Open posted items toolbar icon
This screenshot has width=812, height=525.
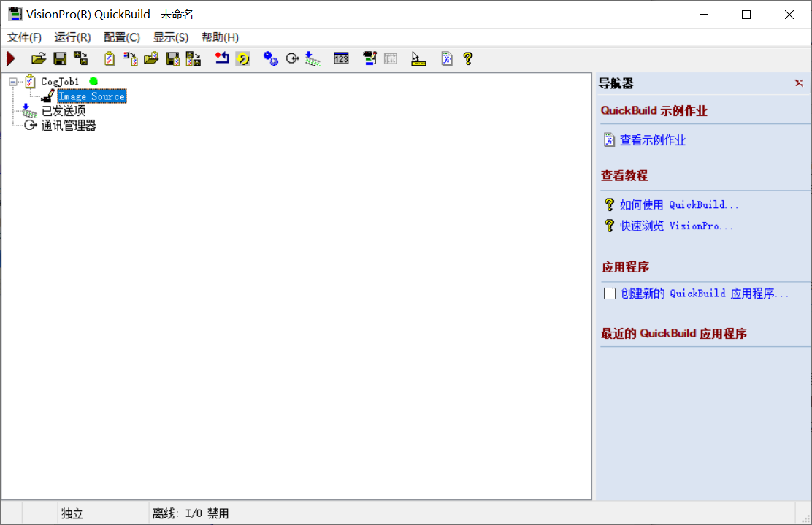pos(313,58)
